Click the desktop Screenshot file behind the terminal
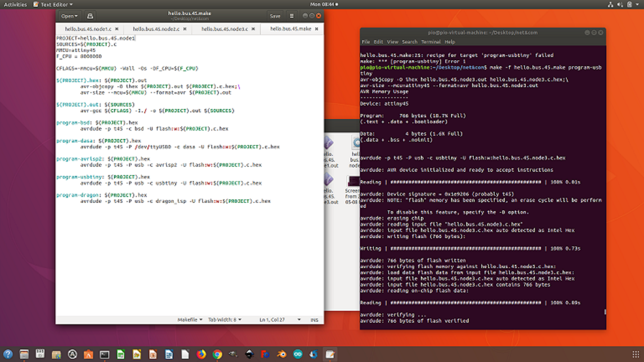The image size is (644, 362). [352, 189]
